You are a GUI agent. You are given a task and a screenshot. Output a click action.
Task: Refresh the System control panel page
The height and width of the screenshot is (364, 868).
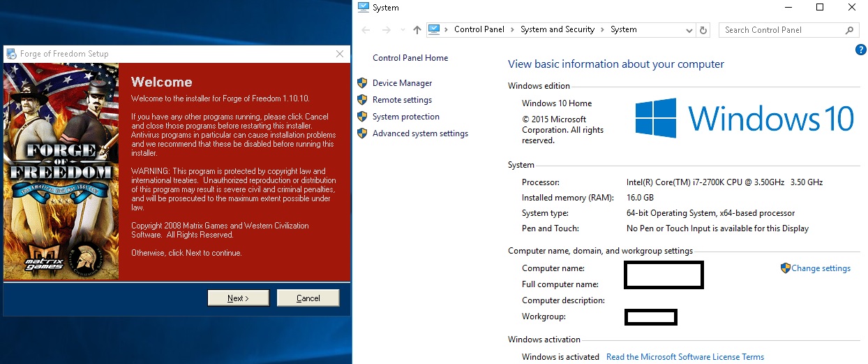pos(703,30)
